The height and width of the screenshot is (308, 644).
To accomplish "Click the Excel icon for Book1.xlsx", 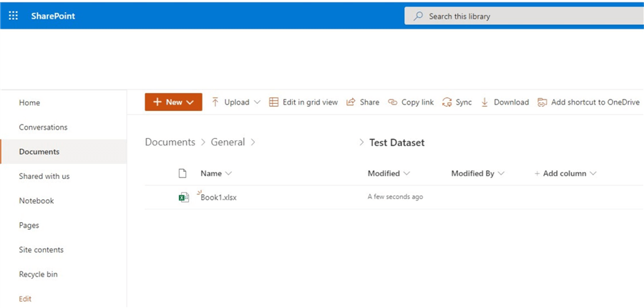I will click(184, 198).
